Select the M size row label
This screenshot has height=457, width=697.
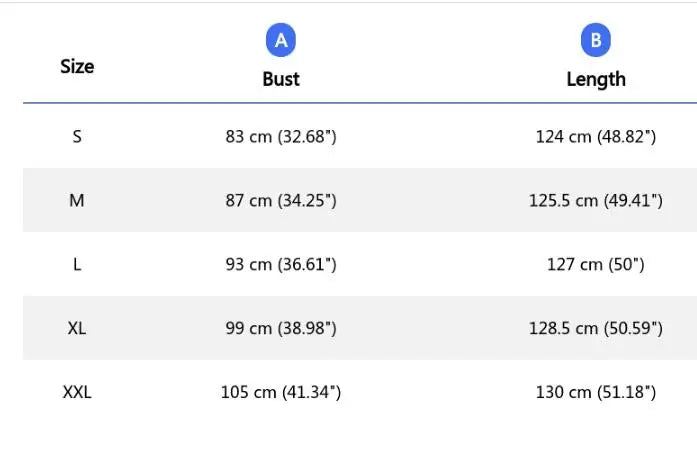point(77,200)
